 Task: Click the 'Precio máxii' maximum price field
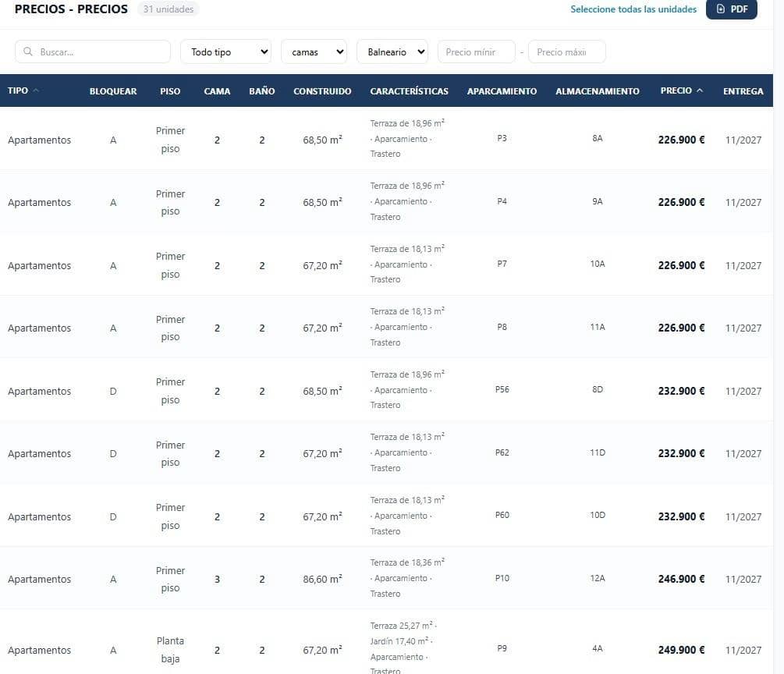tap(566, 51)
